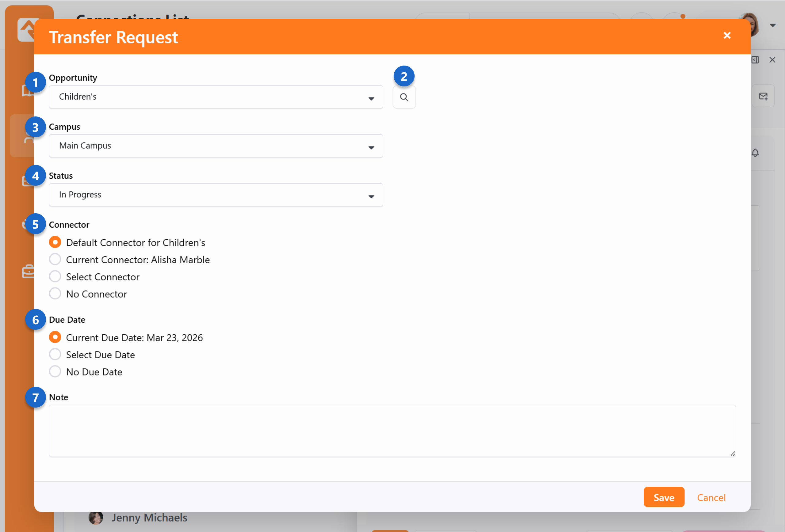Click the Cancel link
785x532 pixels.
[711, 497]
